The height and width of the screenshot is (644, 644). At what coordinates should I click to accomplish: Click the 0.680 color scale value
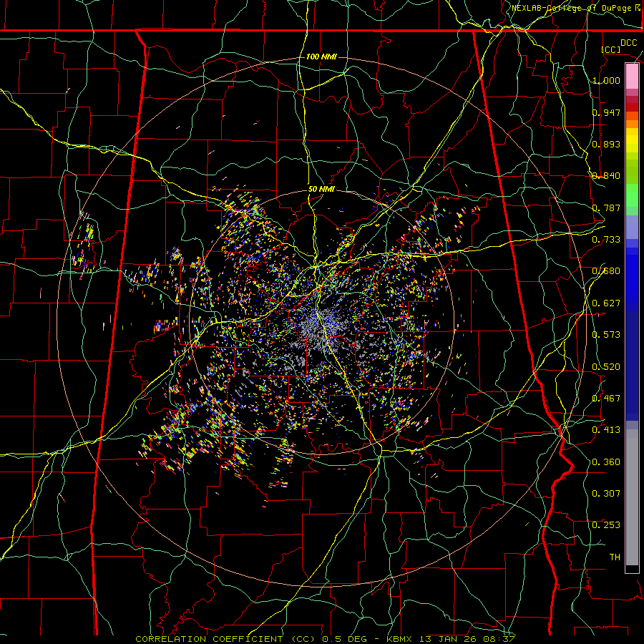606,271
